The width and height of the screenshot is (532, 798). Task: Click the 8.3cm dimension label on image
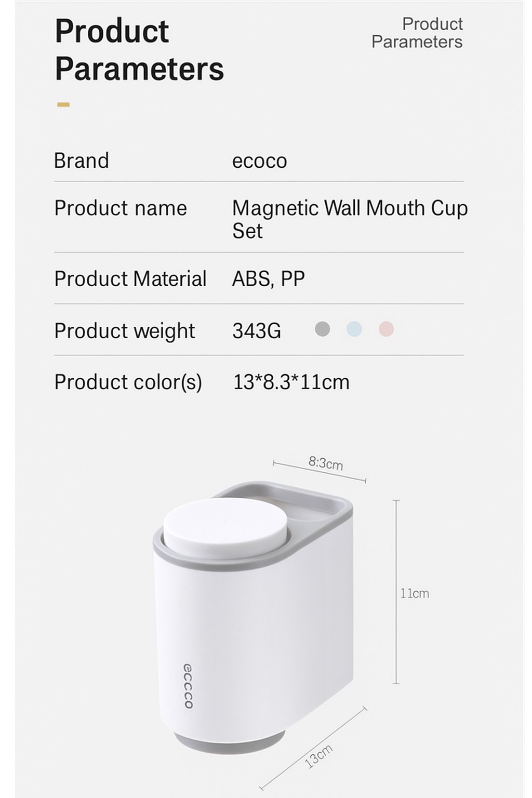pyautogui.click(x=326, y=462)
